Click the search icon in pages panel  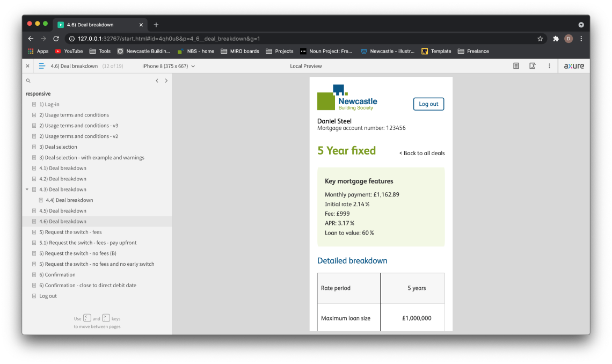pos(28,81)
